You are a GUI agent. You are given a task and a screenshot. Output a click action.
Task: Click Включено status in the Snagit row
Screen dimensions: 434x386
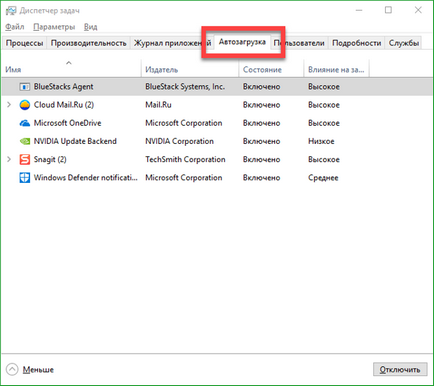point(261,159)
